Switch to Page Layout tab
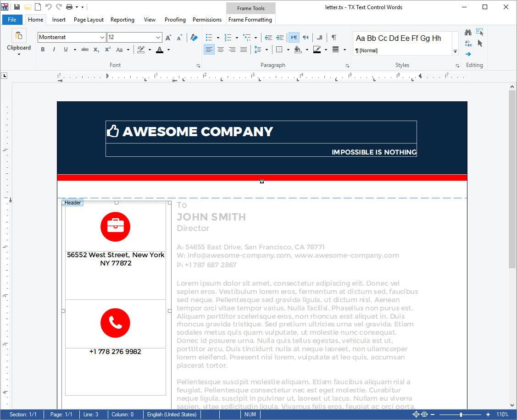The width and height of the screenshot is (517, 420). point(89,20)
